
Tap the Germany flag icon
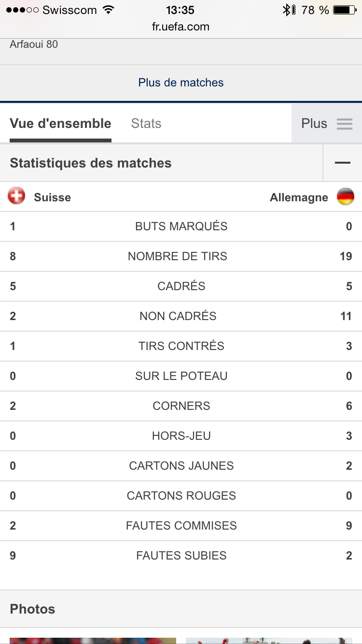345,197
